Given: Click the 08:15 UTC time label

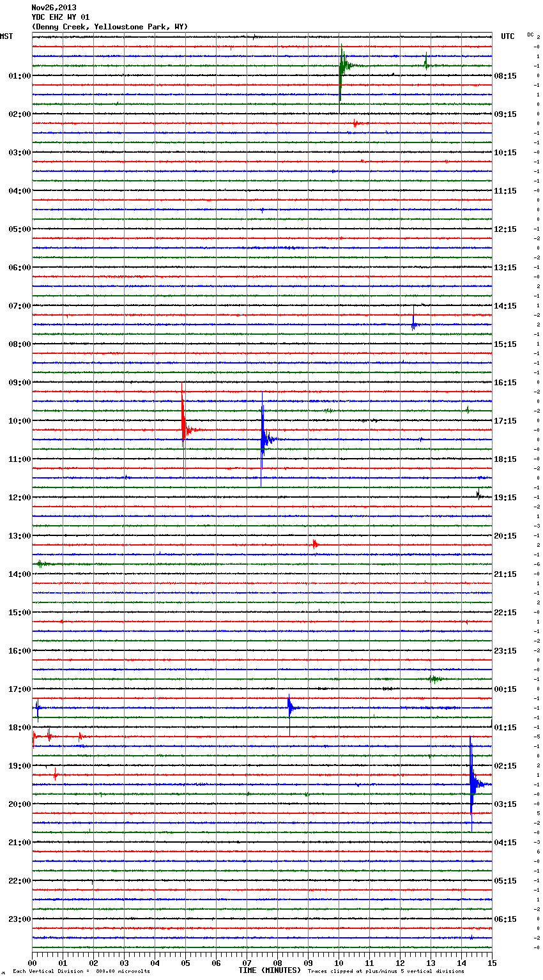Looking at the screenshot, I should pos(505,76).
